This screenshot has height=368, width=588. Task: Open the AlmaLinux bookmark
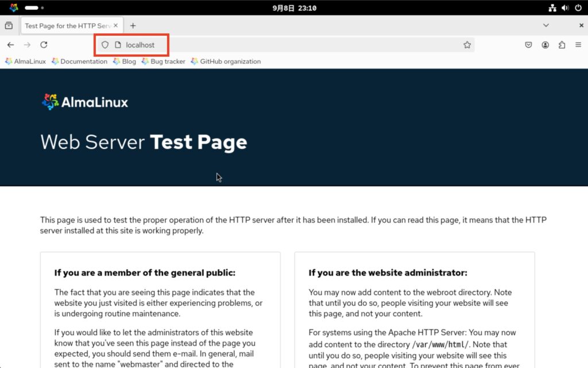point(25,61)
